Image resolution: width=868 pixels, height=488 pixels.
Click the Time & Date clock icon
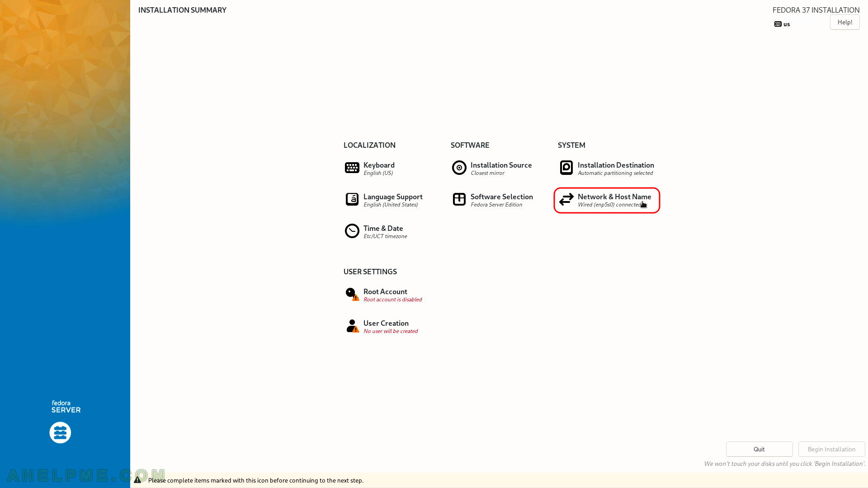pos(352,231)
